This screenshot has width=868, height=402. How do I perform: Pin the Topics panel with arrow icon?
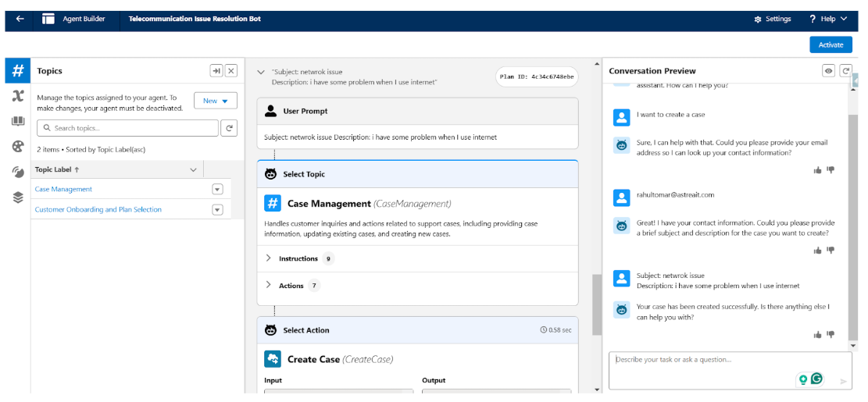click(x=216, y=71)
